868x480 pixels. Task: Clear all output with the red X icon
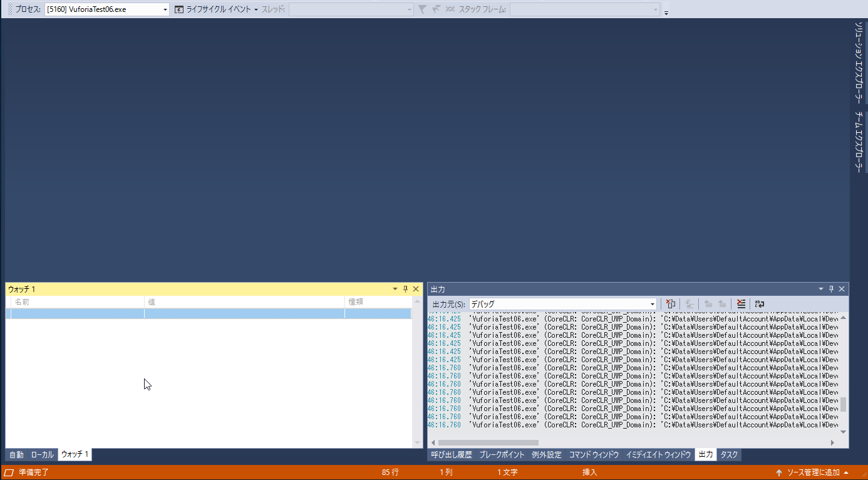point(741,304)
